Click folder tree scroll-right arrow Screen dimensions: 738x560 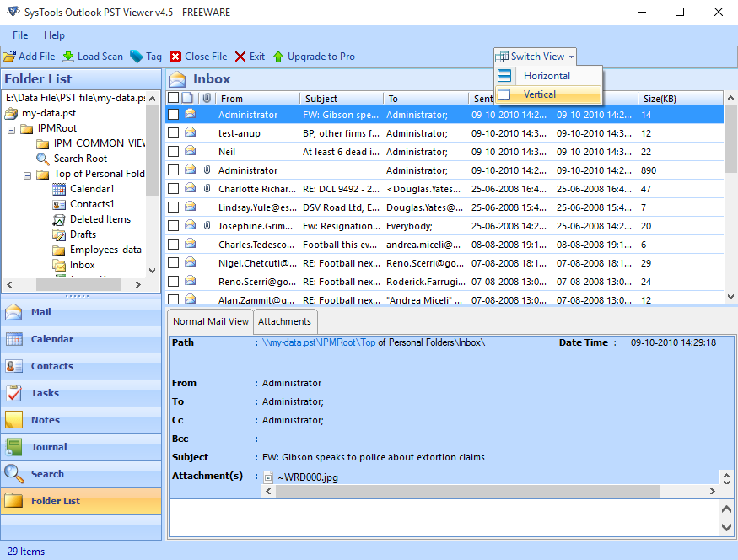pyautogui.click(x=138, y=284)
